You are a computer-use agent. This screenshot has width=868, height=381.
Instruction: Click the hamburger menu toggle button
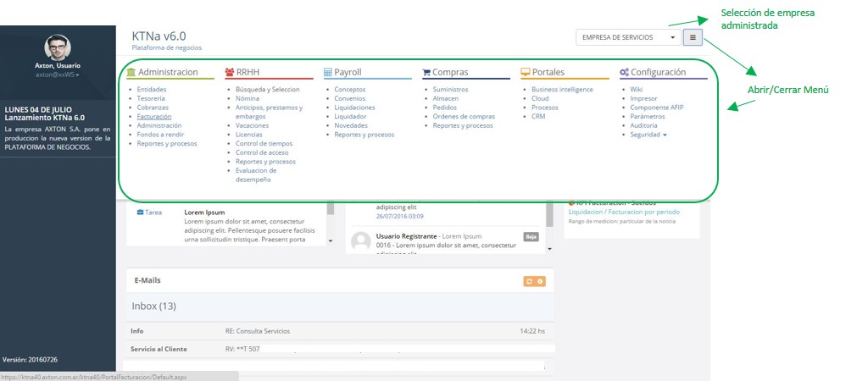tap(693, 38)
